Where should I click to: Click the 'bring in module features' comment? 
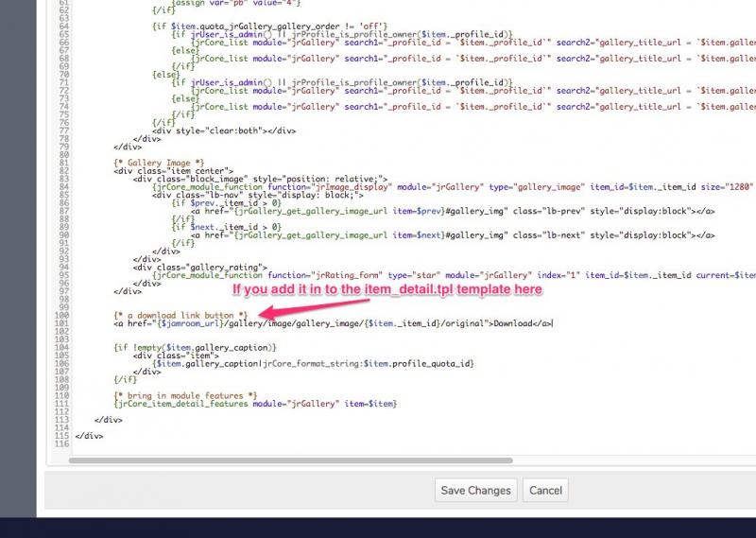tap(184, 394)
